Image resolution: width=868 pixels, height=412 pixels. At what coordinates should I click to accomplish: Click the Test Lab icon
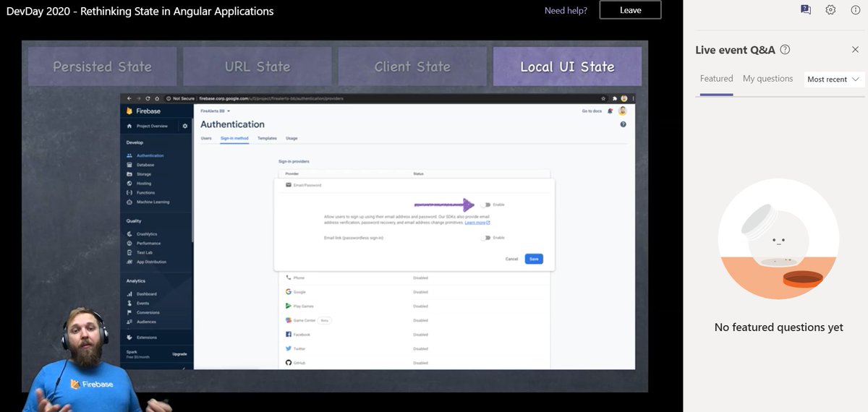click(x=129, y=252)
